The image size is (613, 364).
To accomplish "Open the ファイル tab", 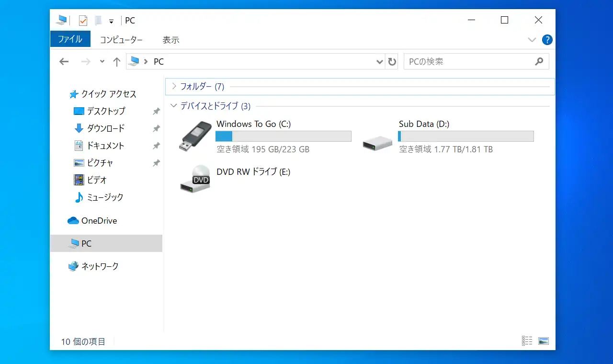I will pyautogui.click(x=70, y=39).
